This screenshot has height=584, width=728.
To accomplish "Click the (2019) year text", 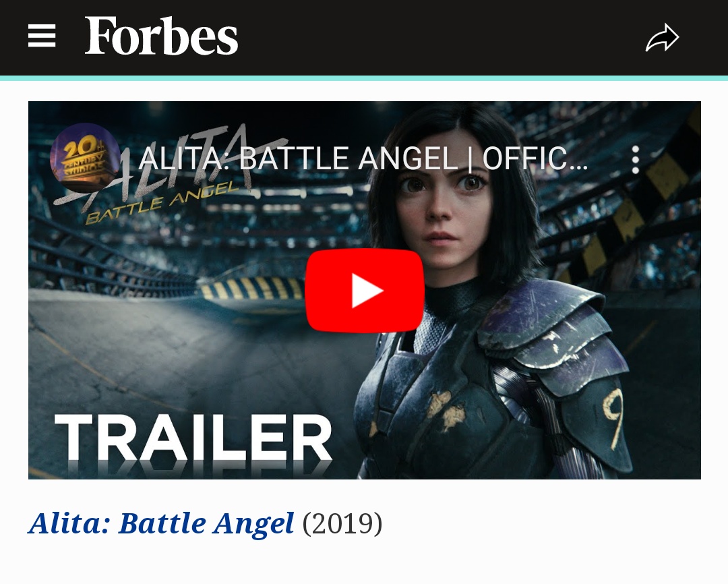I will coord(342,523).
